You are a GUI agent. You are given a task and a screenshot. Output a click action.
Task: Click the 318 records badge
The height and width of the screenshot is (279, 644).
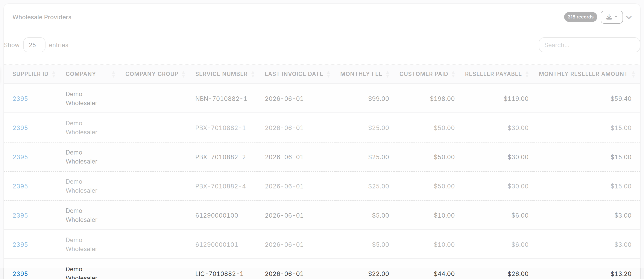tap(580, 17)
